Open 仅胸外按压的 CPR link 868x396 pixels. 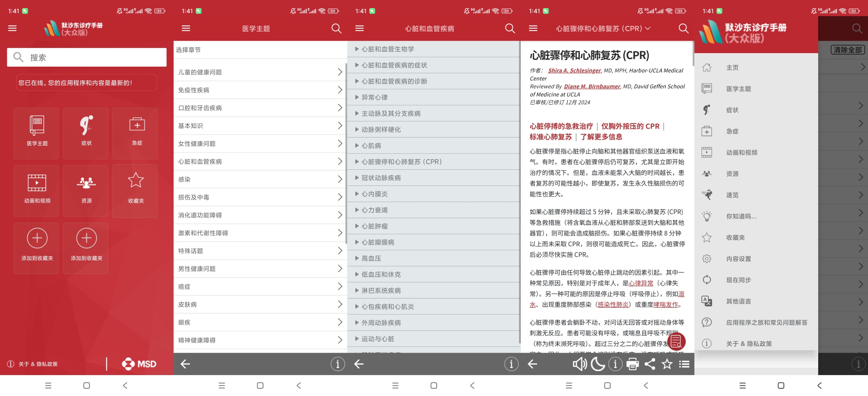tap(630, 126)
